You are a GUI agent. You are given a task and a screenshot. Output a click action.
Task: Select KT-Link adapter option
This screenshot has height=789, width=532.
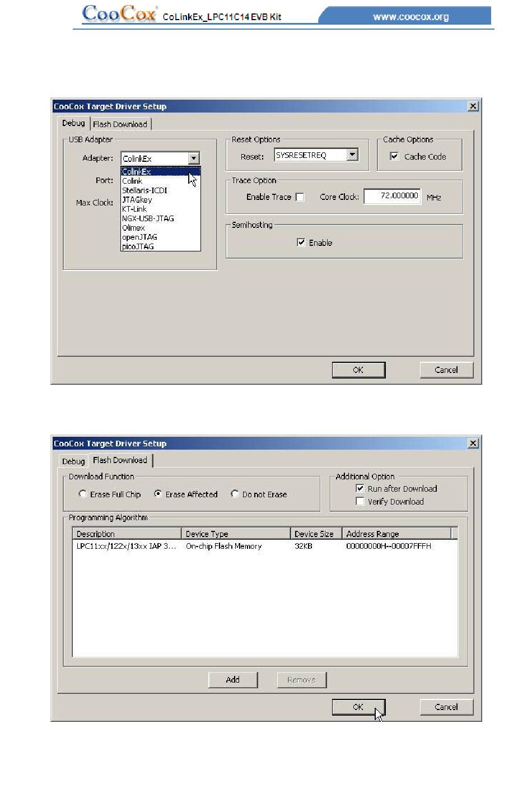tap(161, 209)
